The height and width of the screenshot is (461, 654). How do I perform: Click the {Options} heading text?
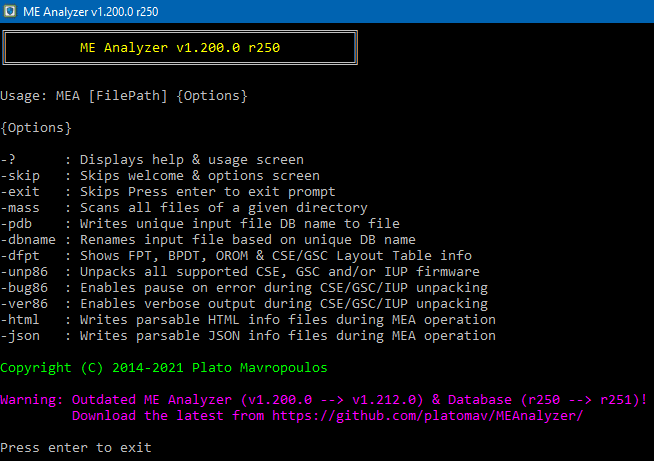[x=36, y=128]
